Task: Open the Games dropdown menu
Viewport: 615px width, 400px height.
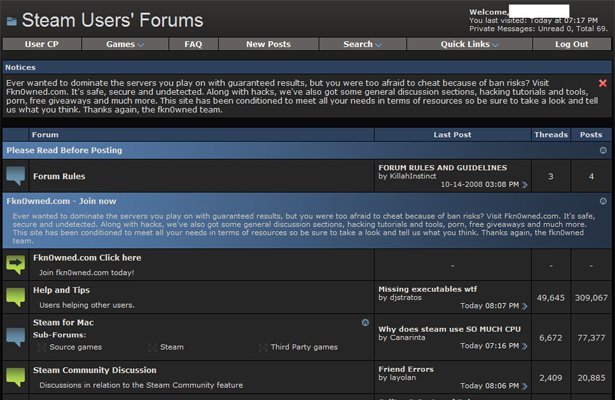Action: pos(125,44)
